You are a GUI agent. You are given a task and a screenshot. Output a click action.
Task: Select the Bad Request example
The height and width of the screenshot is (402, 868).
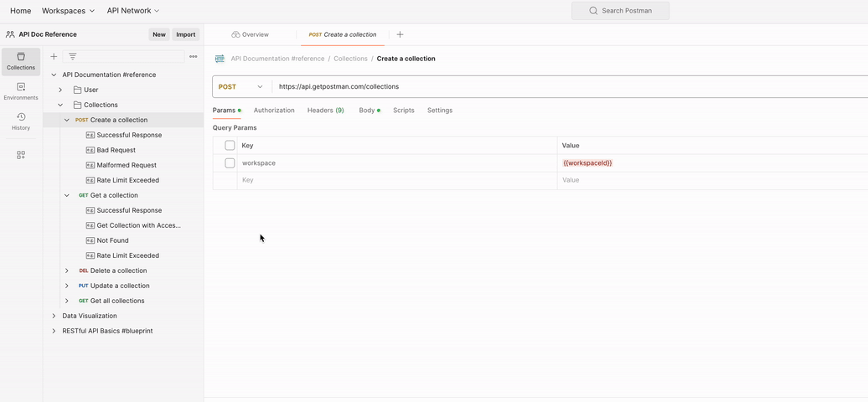pos(116,150)
